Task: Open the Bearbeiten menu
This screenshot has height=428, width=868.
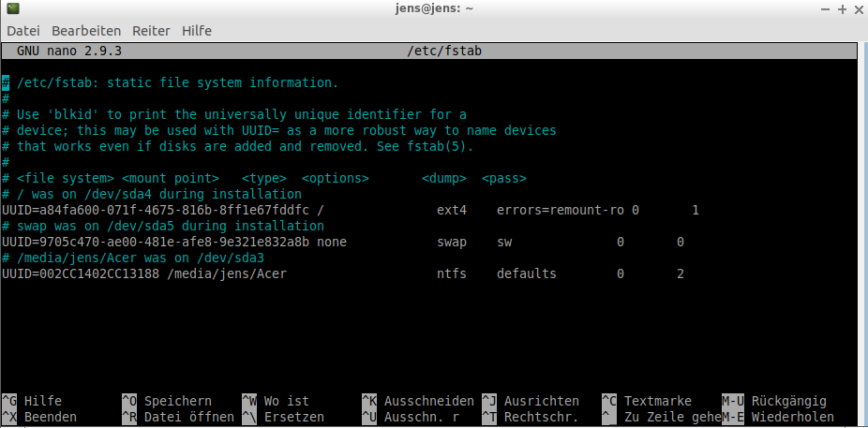Action: (x=86, y=31)
